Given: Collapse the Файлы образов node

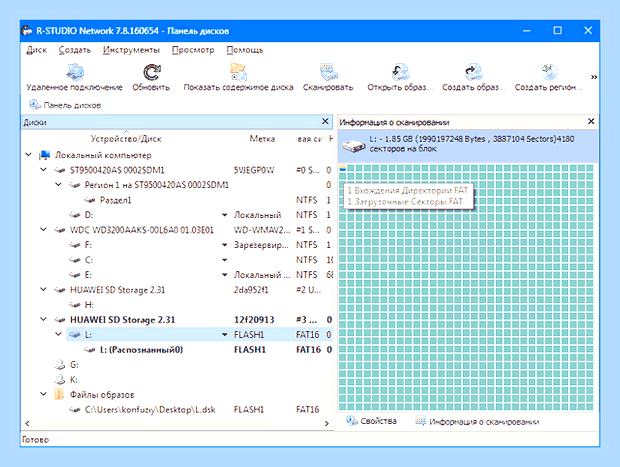Looking at the screenshot, I should (43, 394).
